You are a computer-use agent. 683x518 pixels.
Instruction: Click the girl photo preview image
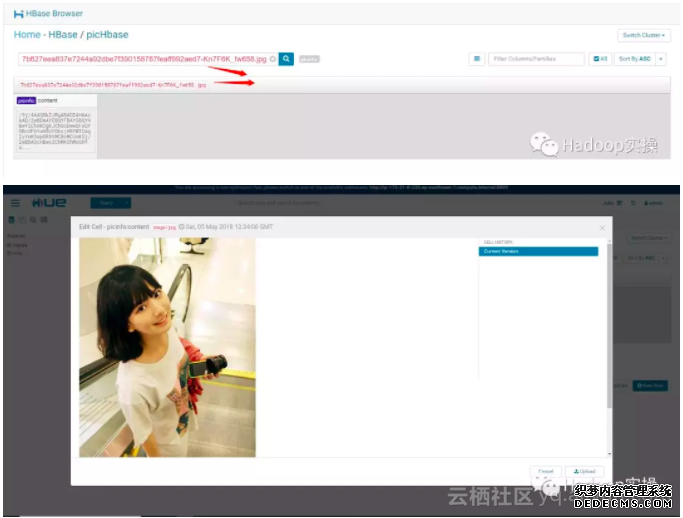click(167, 347)
